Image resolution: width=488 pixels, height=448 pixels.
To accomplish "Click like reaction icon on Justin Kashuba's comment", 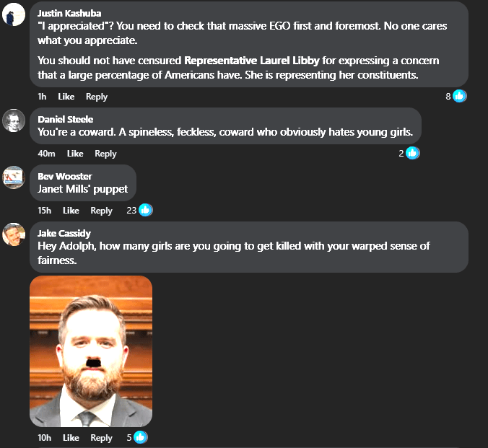I will pyautogui.click(x=459, y=96).
